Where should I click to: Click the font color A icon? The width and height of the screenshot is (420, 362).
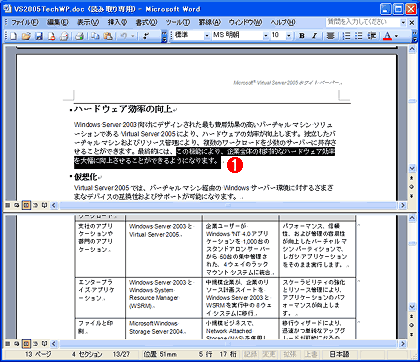(387, 36)
